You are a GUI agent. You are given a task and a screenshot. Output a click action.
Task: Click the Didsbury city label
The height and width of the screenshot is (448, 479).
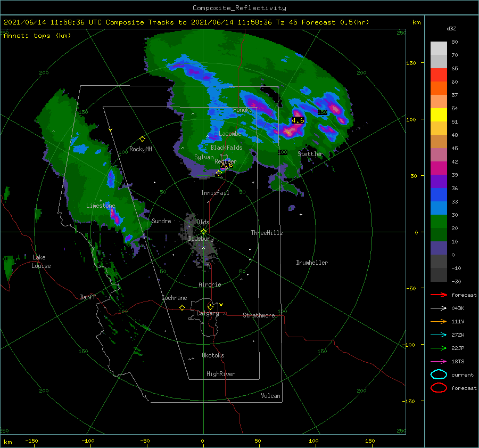(201, 239)
